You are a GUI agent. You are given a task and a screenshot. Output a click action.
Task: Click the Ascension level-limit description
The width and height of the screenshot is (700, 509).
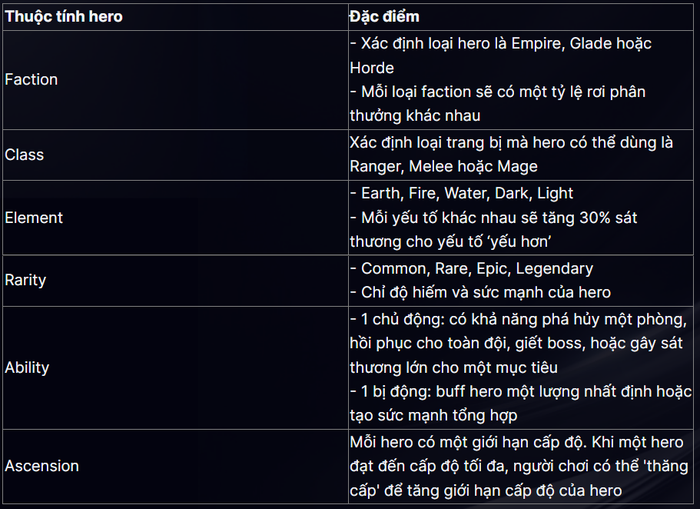[x=516, y=466]
